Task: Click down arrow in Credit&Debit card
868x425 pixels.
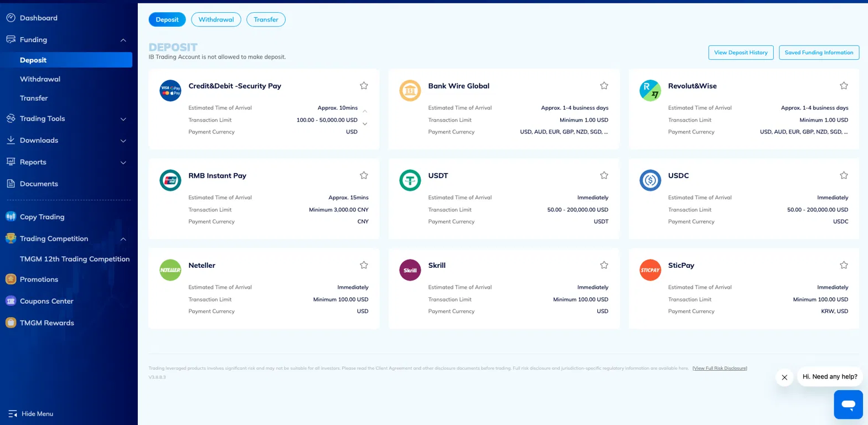Action: pos(365,123)
